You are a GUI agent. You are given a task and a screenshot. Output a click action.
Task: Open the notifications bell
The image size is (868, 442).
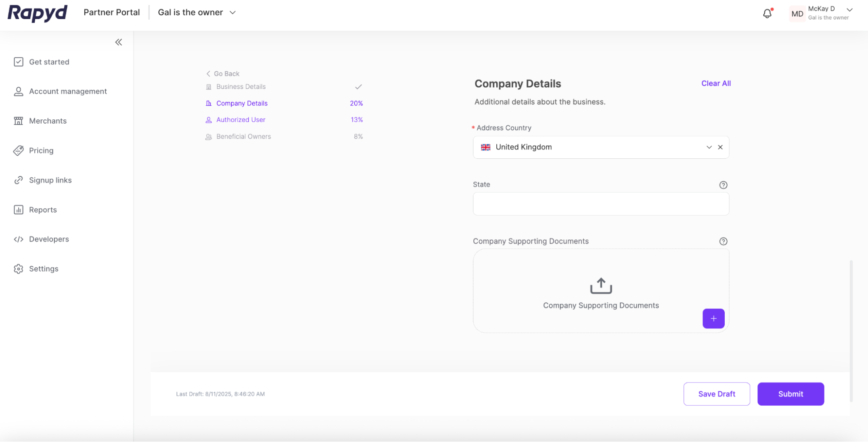(x=767, y=13)
